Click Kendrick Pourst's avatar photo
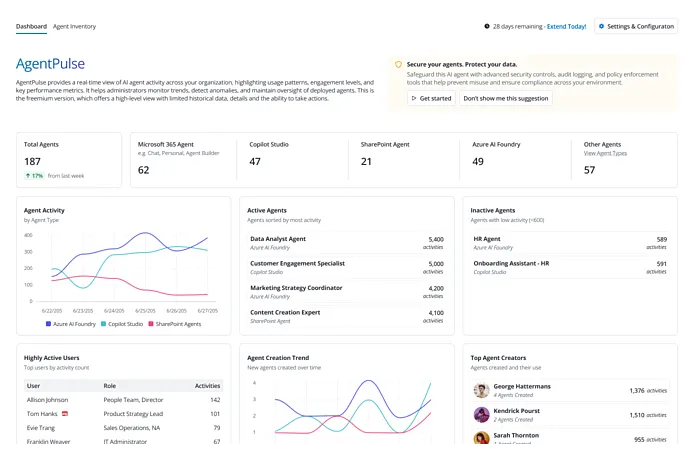 coord(481,415)
